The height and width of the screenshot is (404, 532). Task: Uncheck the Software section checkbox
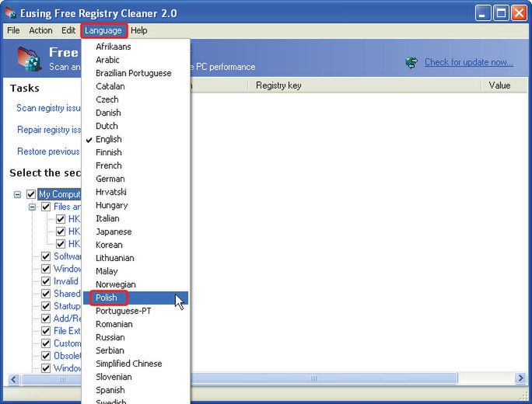[x=46, y=256]
